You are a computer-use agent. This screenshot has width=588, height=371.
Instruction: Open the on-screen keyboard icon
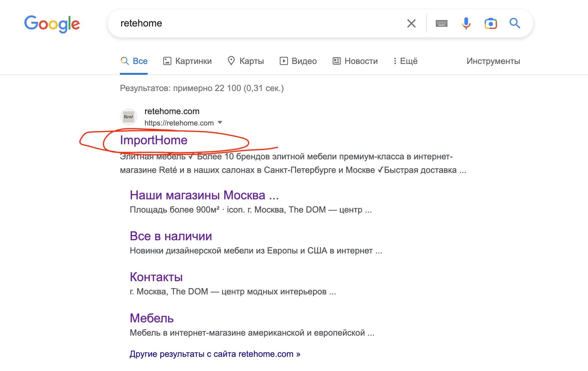pos(442,23)
